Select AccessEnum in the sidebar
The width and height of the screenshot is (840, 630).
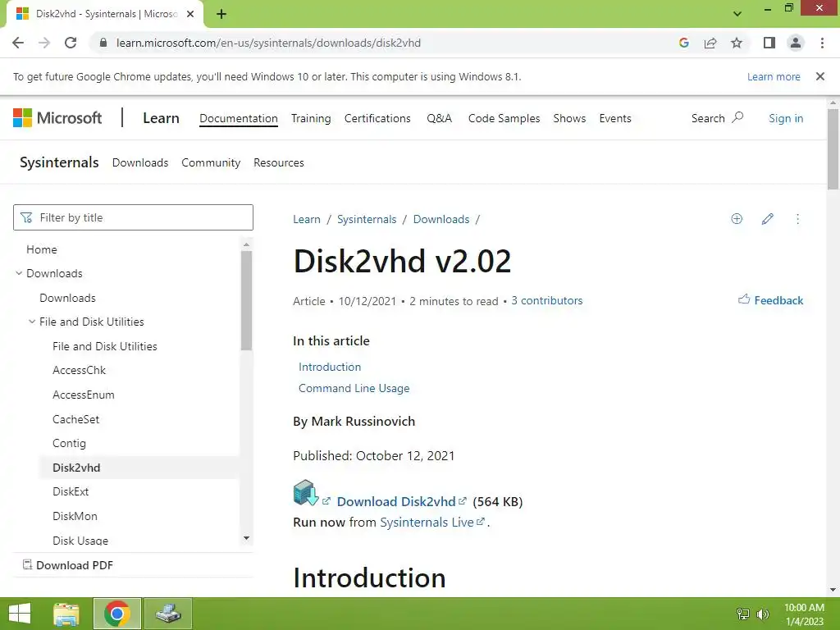pyautogui.click(x=83, y=395)
